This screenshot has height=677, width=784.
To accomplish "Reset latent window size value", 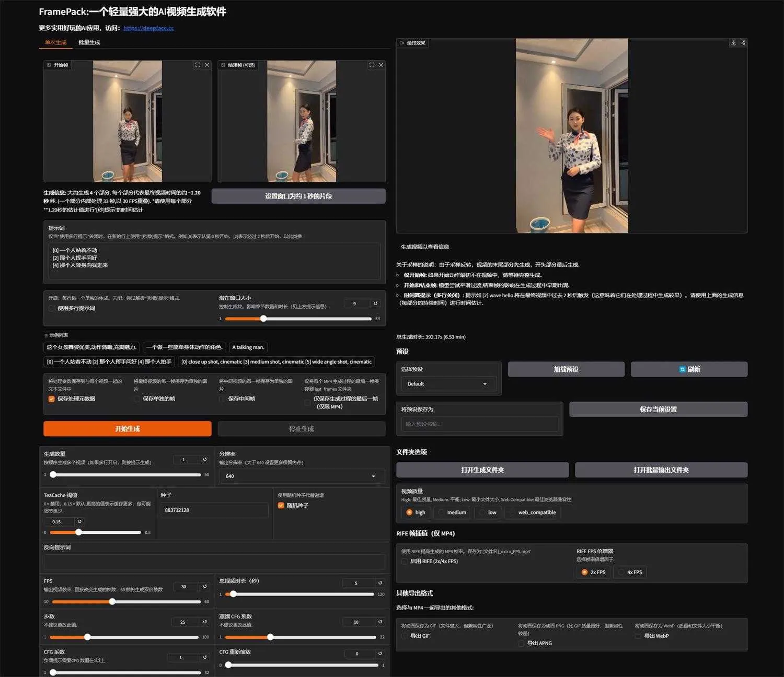I will [375, 304].
